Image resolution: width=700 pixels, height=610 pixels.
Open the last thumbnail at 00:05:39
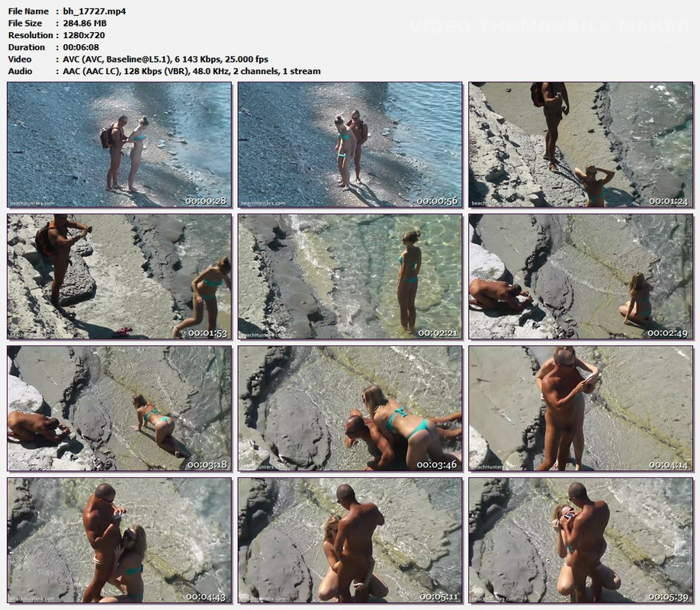pos(581,541)
